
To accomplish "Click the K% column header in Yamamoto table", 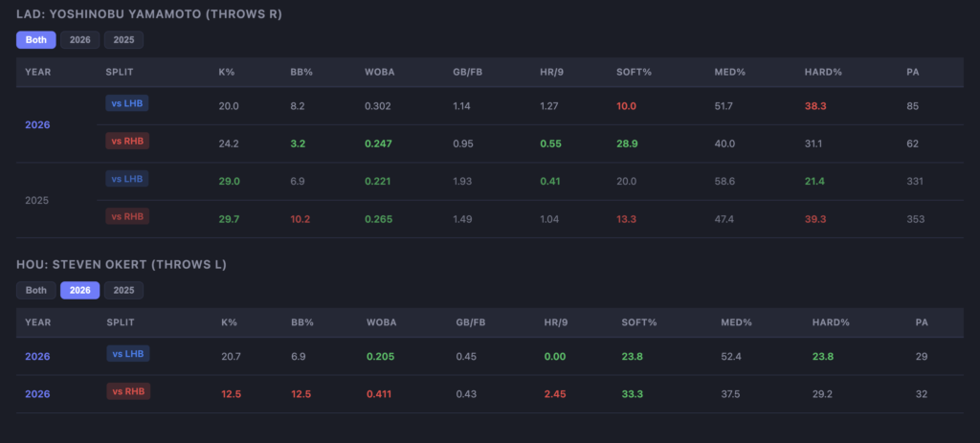I will click(227, 72).
